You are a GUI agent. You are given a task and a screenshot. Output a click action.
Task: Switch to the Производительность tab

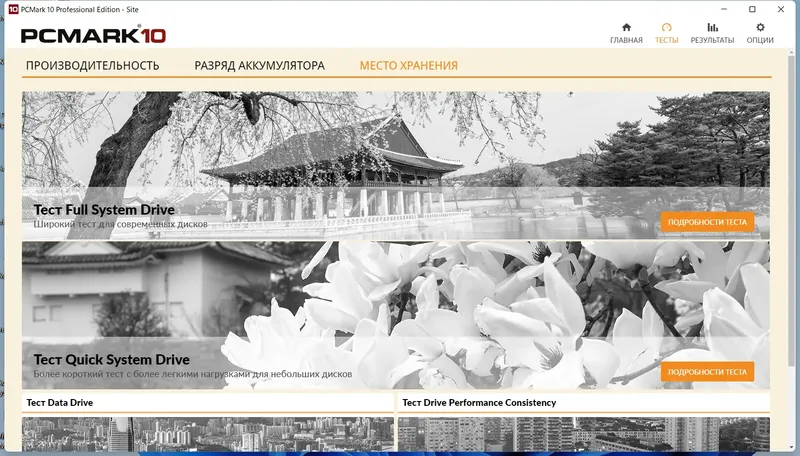[92, 66]
